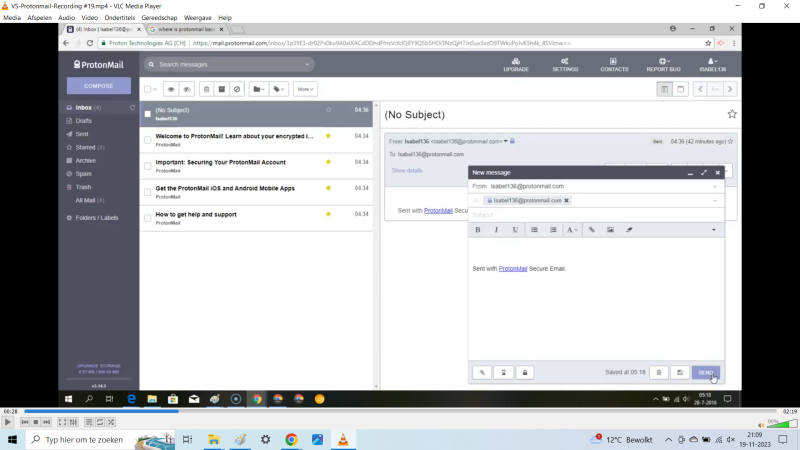Expand the From address dropdown in composer
The width and height of the screenshot is (800, 450).
click(715, 186)
